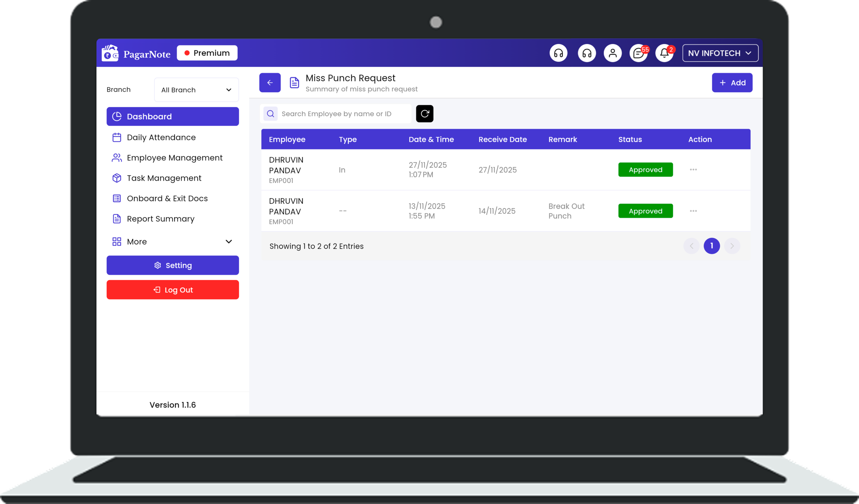Open actions for the 27/11/2025 request
The height and width of the screenshot is (504, 859).
pyautogui.click(x=693, y=170)
